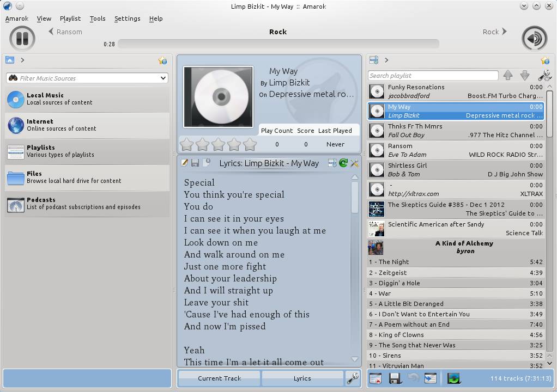Viewport: 557px width, 392px height.
Task: Click the close lyrics edit icon
Action: point(206,163)
